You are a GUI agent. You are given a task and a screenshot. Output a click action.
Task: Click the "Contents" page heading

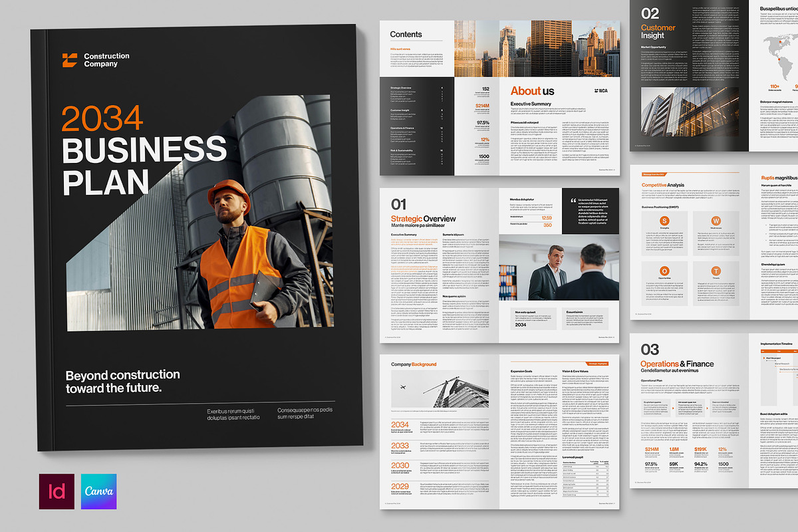[406, 34]
